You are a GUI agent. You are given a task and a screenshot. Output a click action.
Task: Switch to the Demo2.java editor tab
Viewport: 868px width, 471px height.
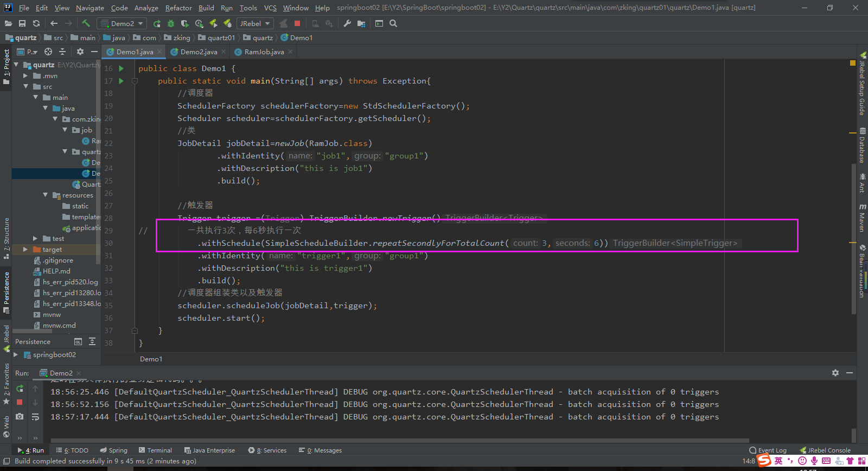click(199, 52)
